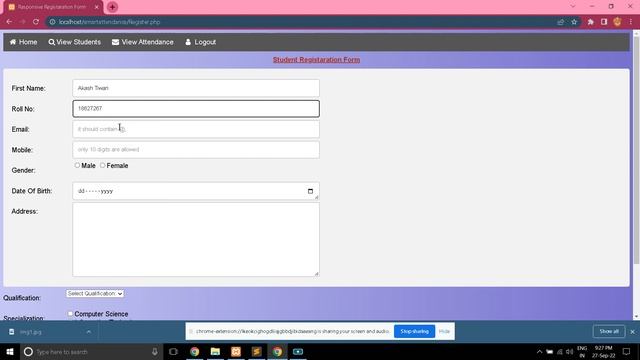Go to the Home nav item
Viewport: 640px width, 360px height.
coord(23,42)
